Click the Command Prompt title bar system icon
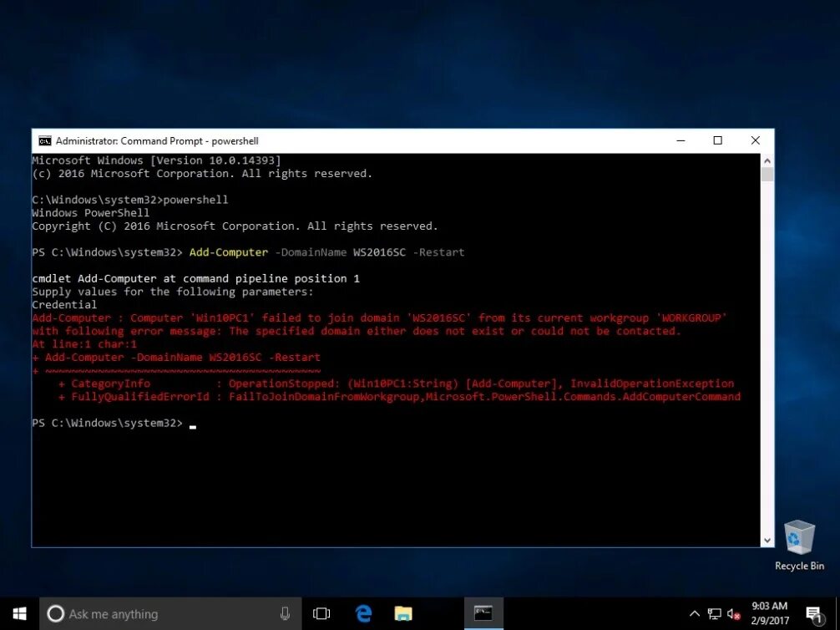Screen dimensions: 840x630 pyautogui.click(x=45, y=141)
